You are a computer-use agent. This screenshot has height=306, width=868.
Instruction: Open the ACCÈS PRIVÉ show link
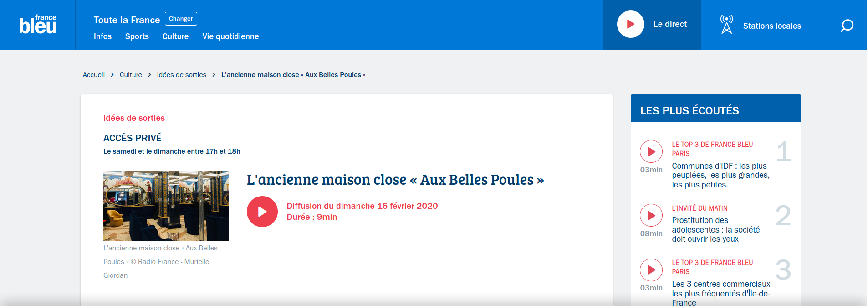tap(132, 138)
